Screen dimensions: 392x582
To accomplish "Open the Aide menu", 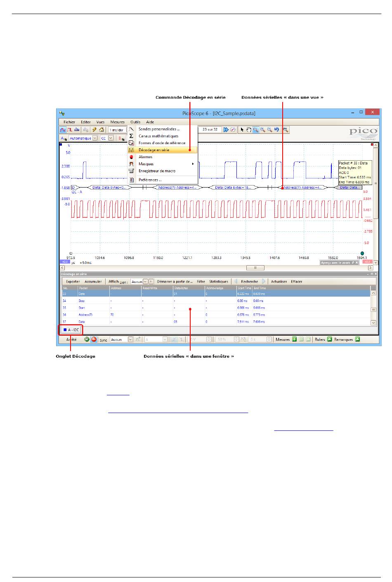I will click(x=150, y=122).
